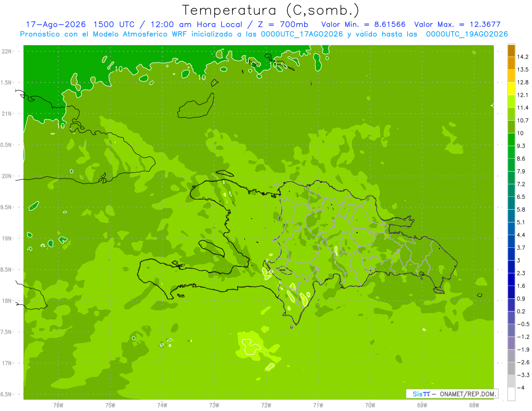
Task: Click the '-1.2' colorbar label
Action: 524,337
